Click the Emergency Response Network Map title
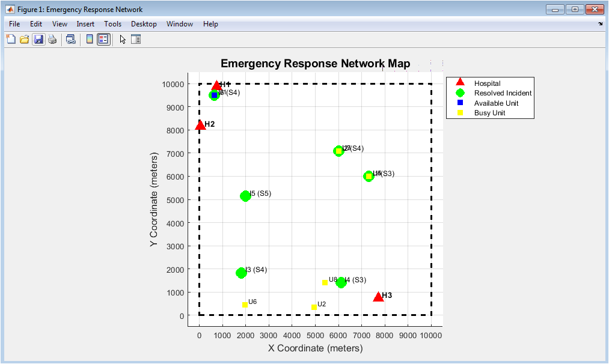The height and width of the screenshot is (364, 609). pos(315,64)
